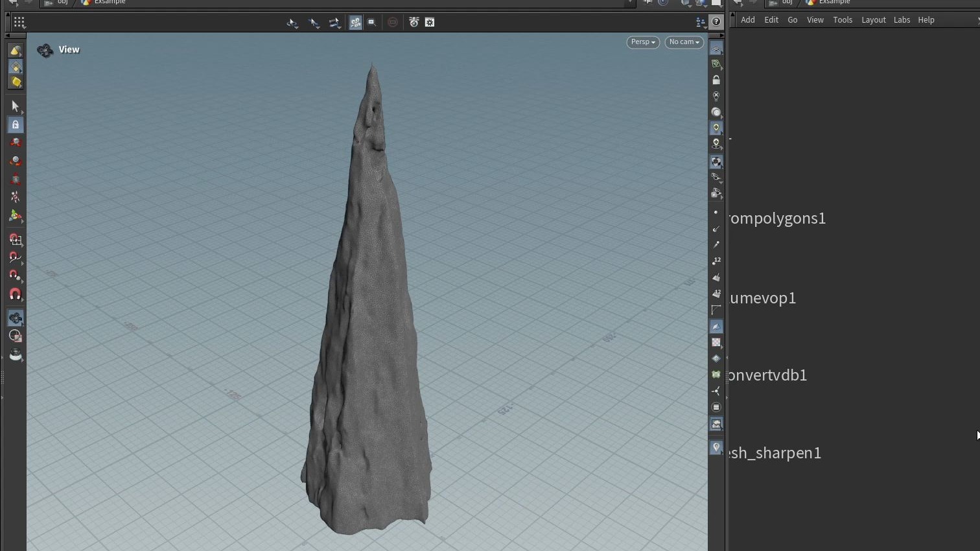Open the ghost other objects eye options

[716, 178]
